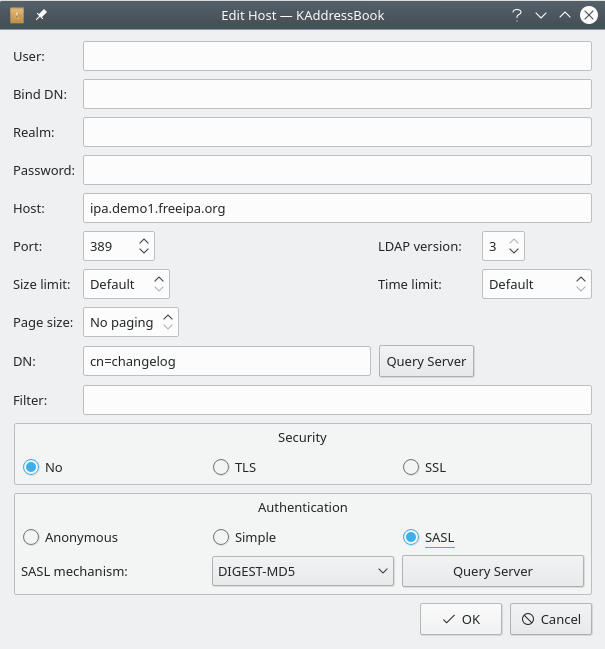The image size is (605, 649).
Task: Toggle the pin window icon
Action: (x=41, y=15)
